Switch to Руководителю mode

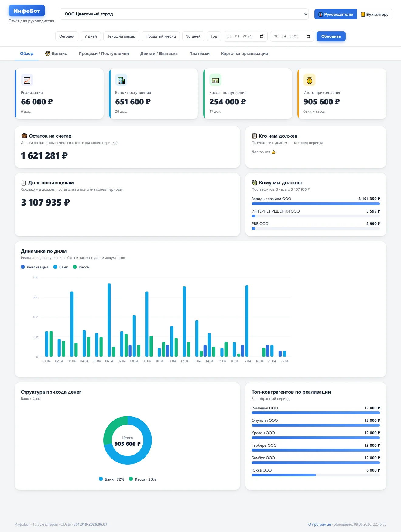tap(336, 14)
